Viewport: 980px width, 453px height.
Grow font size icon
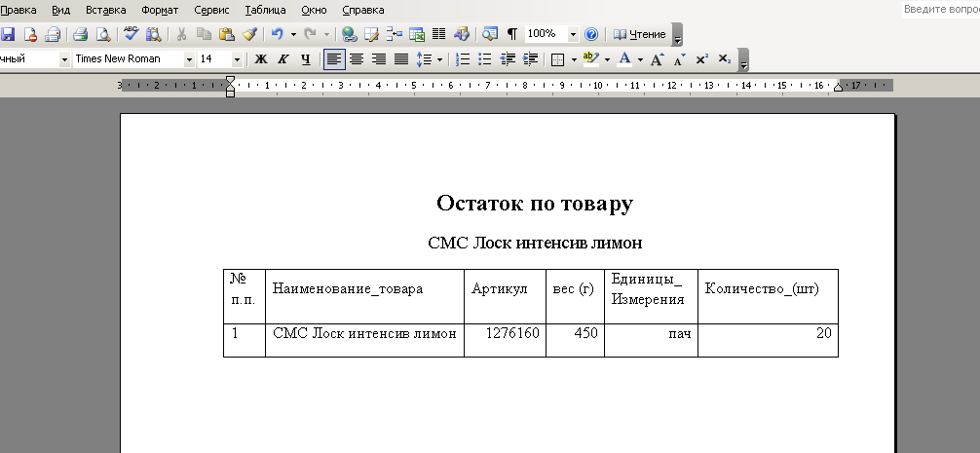(657, 59)
